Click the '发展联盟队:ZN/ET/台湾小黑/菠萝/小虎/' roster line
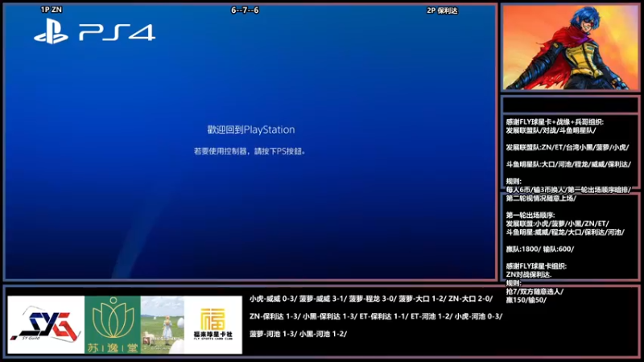 (x=568, y=147)
